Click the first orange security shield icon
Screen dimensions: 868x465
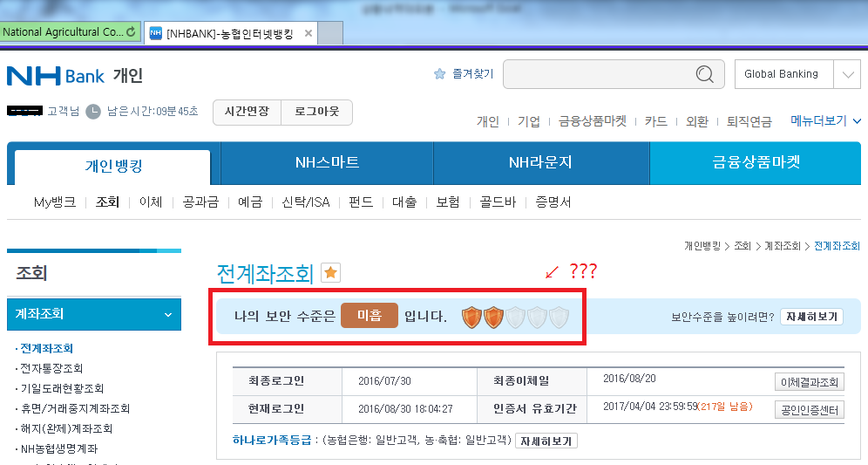(x=472, y=317)
